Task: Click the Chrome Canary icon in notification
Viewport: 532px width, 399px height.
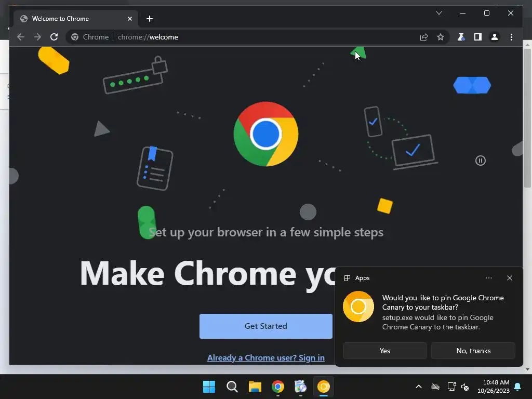Action: pyautogui.click(x=358, y=307)
